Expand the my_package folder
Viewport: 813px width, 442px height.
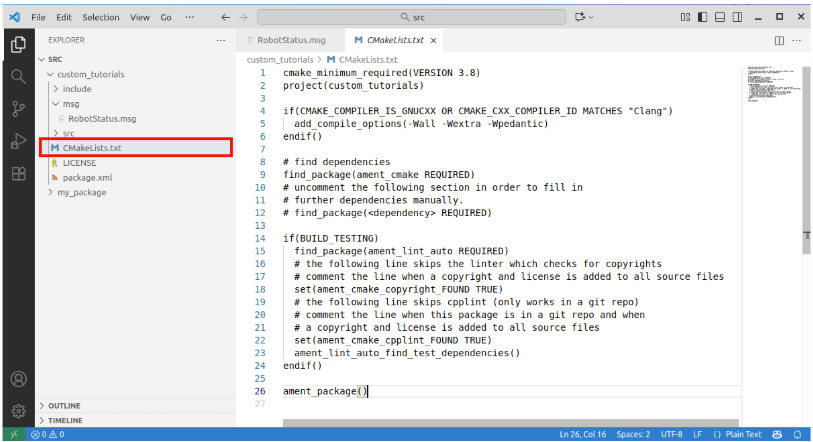[x=81, y=192]
